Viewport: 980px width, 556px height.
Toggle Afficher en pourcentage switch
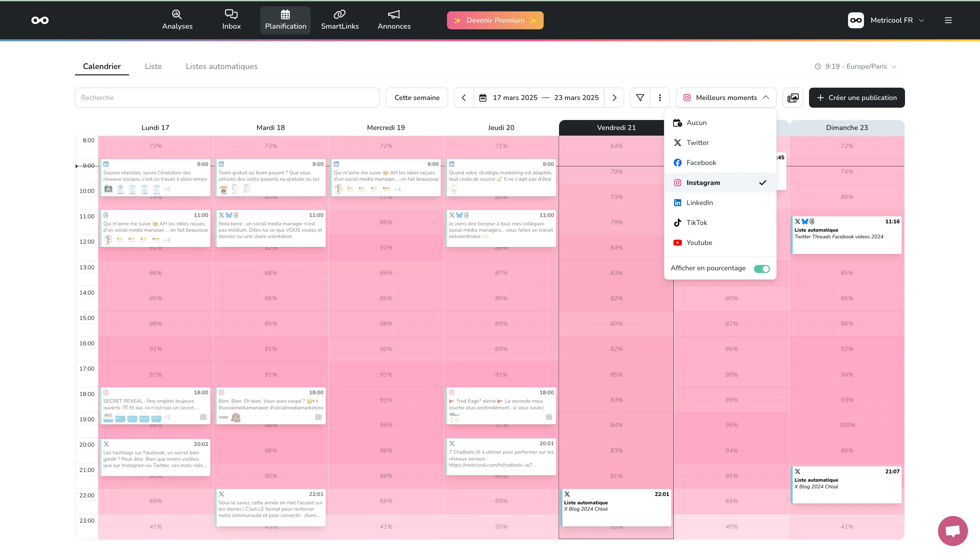click(761, 269)
